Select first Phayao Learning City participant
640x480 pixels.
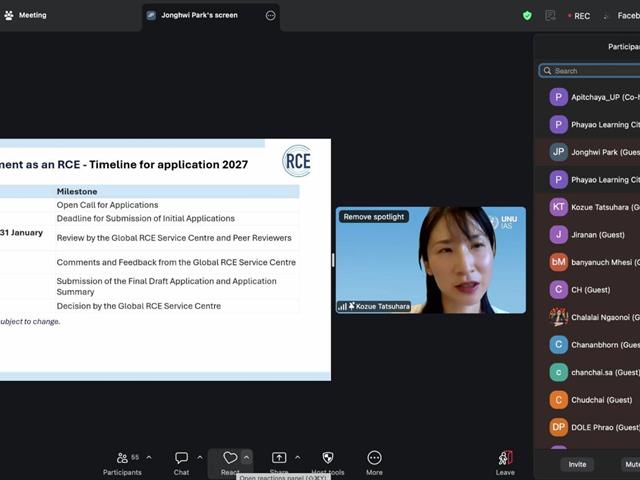pos(588,125)
